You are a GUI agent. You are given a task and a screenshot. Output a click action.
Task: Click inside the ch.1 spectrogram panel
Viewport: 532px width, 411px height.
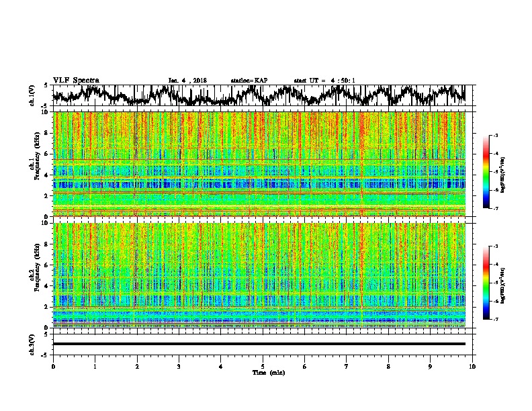[259, 164]
